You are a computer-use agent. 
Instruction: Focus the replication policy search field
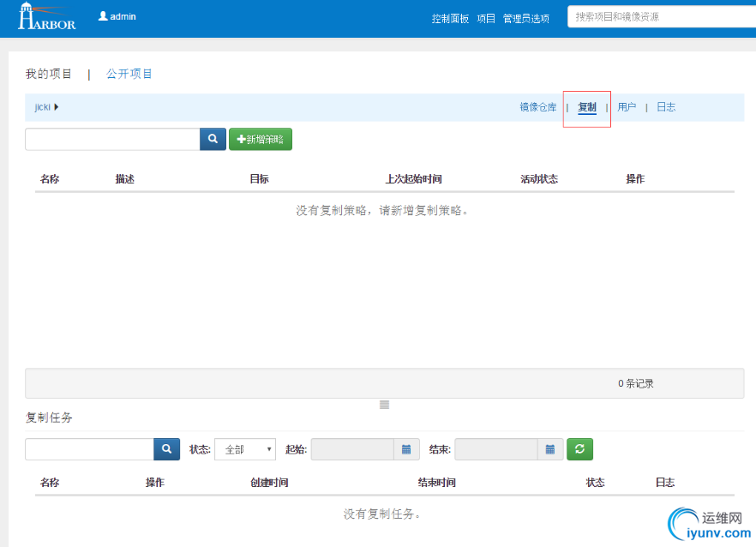(112, 139)
